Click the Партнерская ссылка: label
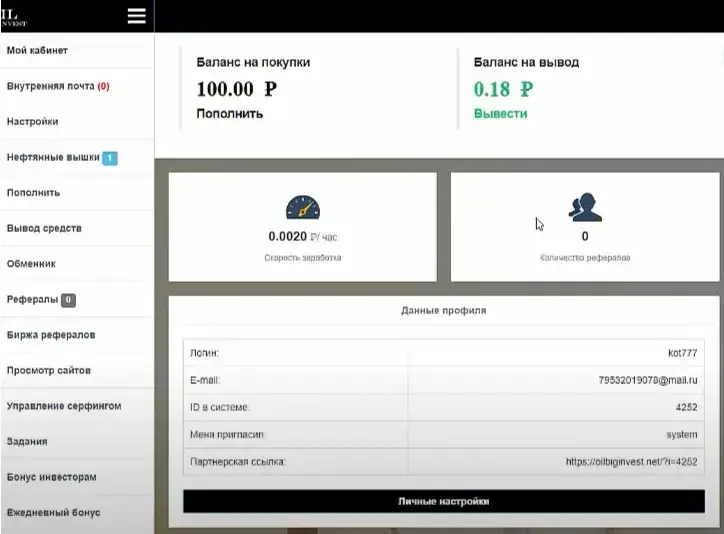Viewport: 724px width, 534px height. tap(238, 462)
